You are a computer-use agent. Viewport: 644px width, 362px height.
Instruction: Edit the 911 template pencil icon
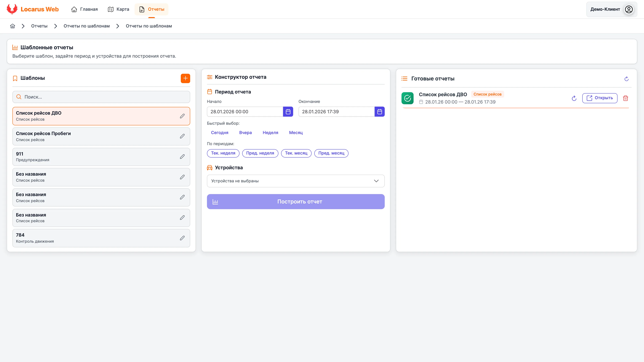182,157
